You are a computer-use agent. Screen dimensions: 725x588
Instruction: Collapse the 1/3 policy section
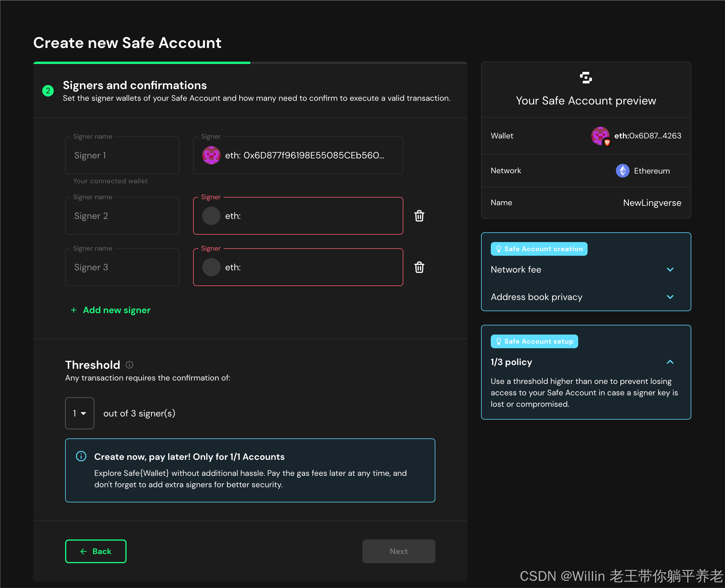pos(670,362)
